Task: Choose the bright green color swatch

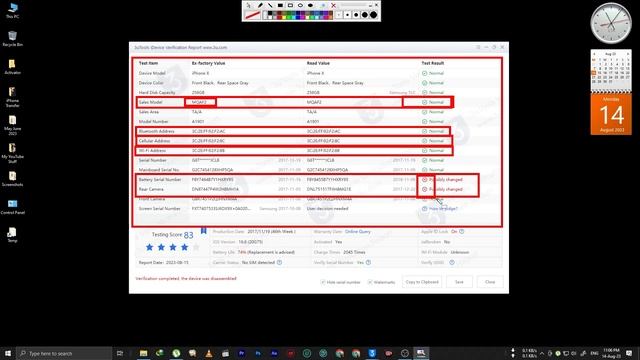Action: pos(289,18)
